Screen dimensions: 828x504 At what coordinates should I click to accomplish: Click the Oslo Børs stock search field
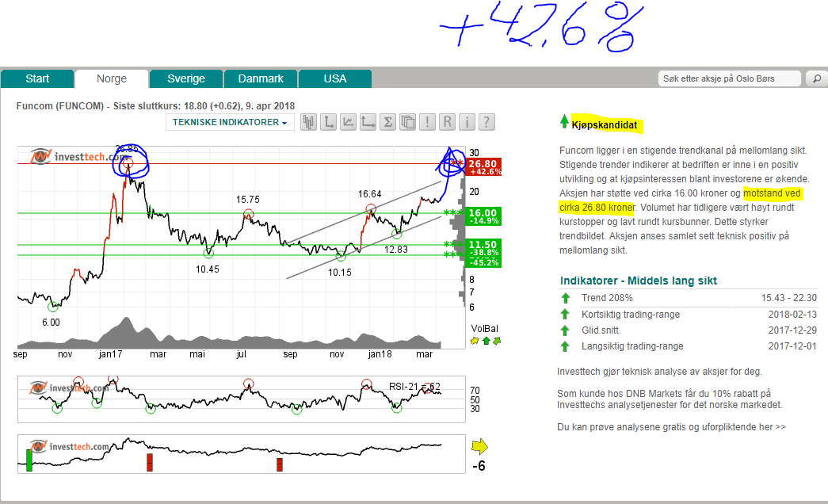729,78
